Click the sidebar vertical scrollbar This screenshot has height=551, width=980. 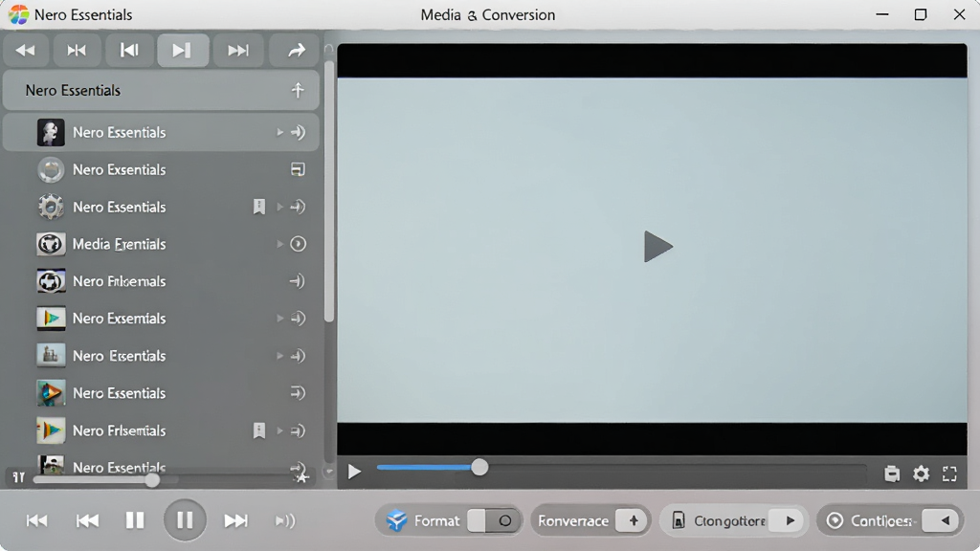329,190
